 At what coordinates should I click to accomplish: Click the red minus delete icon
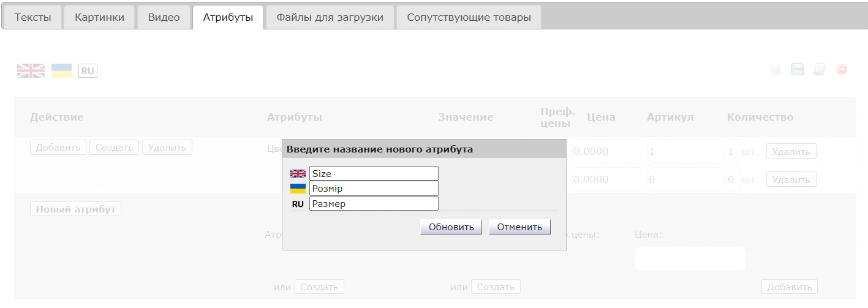pyautogui.click(x=841, y=70)
